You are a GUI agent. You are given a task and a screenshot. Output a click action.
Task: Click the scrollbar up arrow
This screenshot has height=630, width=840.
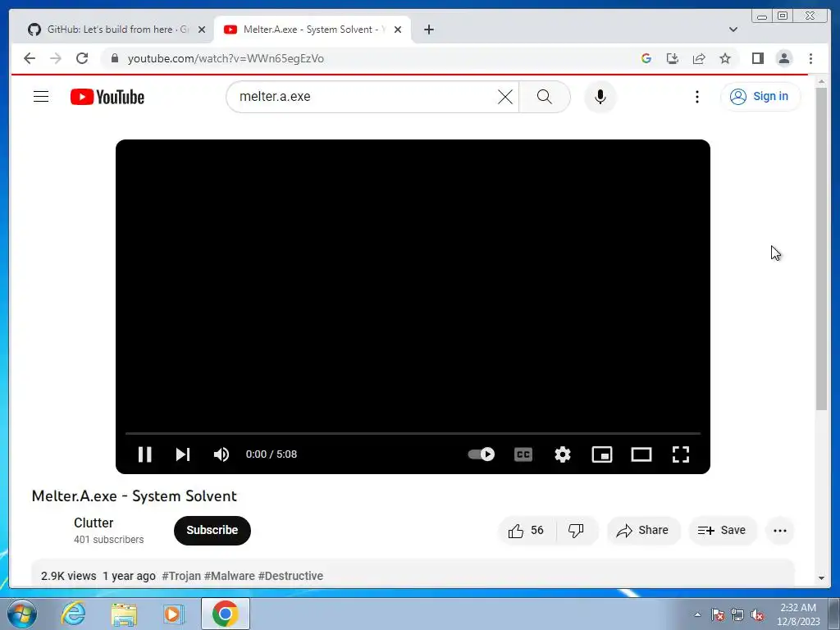(821, 81)
